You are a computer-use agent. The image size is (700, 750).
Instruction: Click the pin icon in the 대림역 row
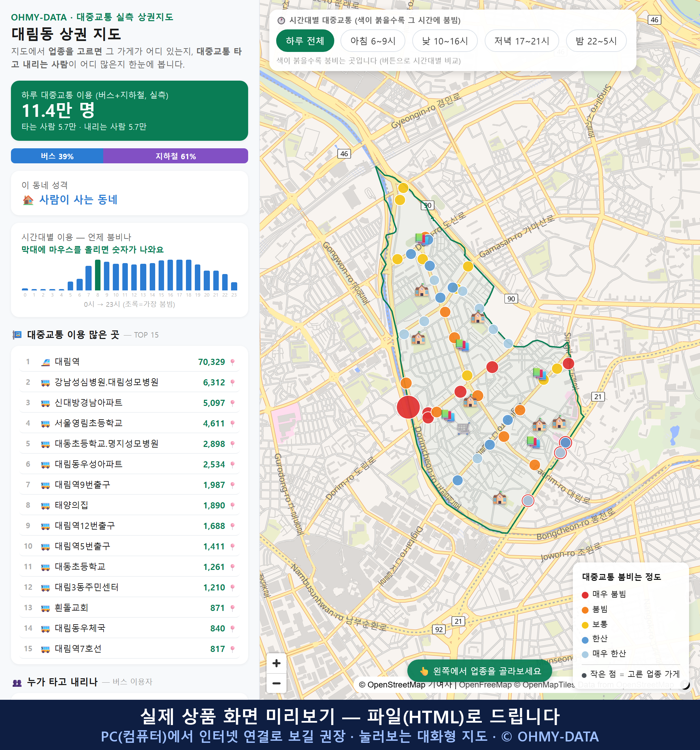coord(232,362)
